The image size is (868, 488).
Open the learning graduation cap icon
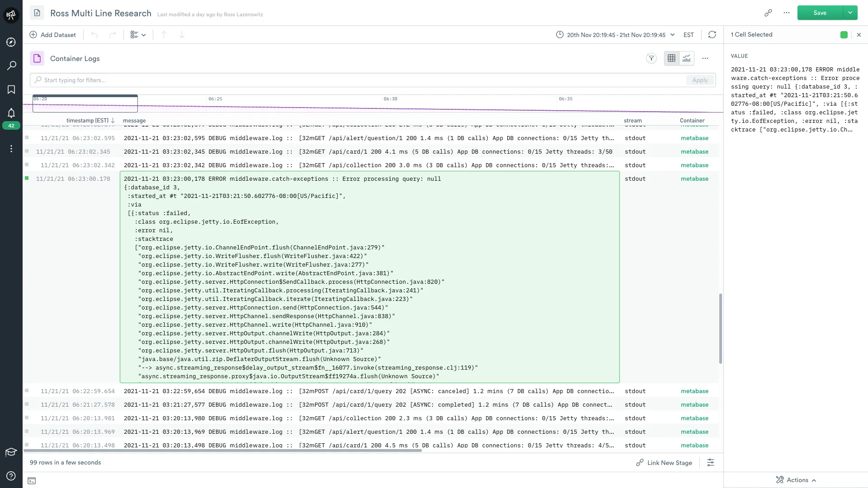pyautogui.click(x=11, y=452)
